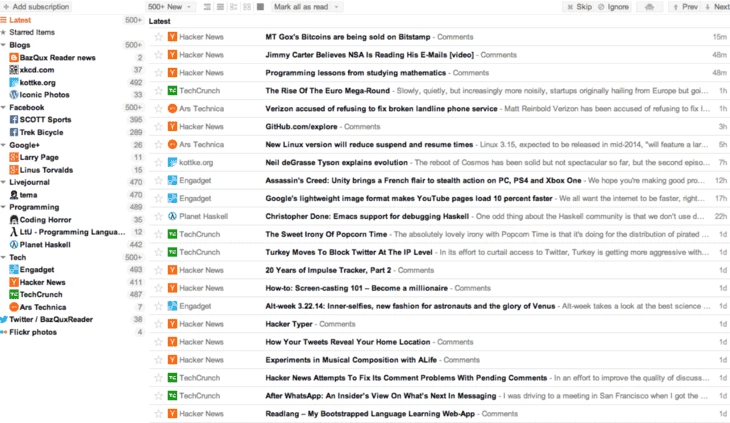Collapse the Blogs folder
The width and height of the screenshot is (730, 423).
coord(3,45)
